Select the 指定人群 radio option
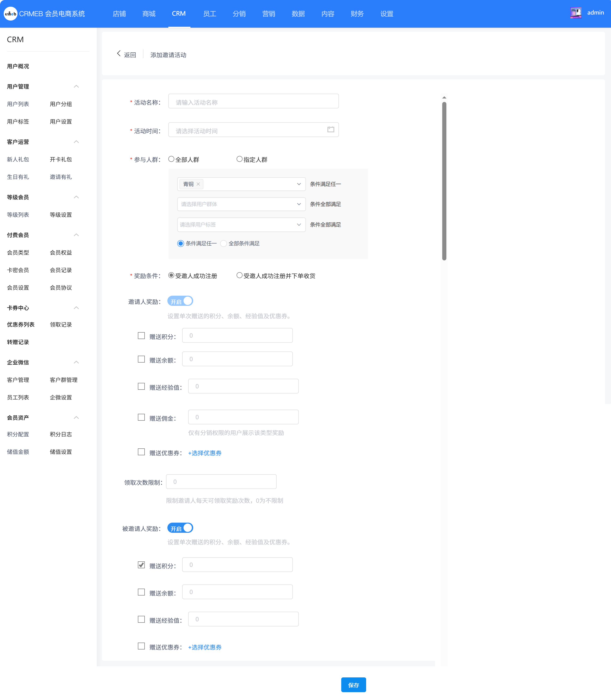Image resolution: width=611 pixels, height=700 pixels. click(252, 160)
